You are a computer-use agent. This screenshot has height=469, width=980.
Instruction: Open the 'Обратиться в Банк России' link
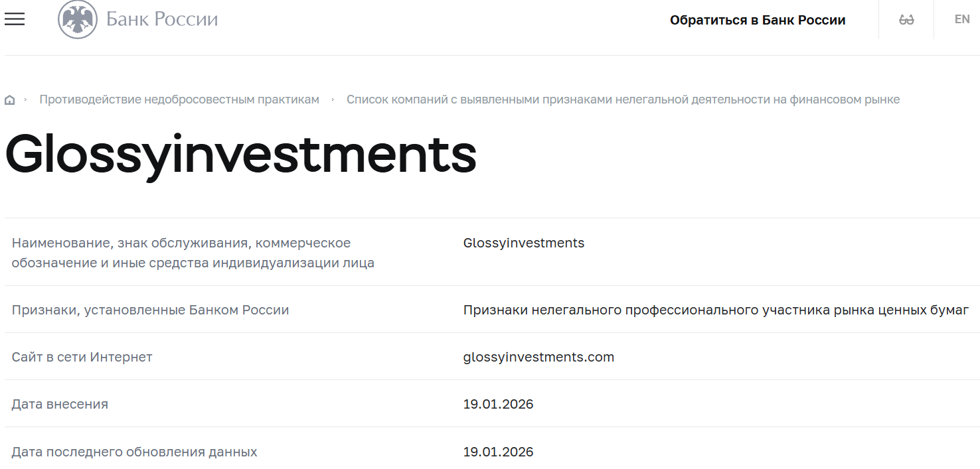point(759,20)
